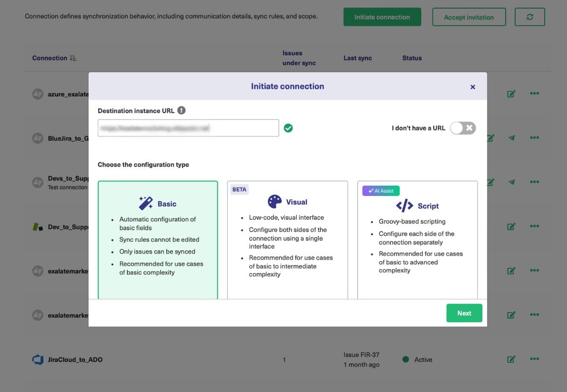Open the three-dot menu for JiraCloud_to_ADO
Screen dimensions: 567x392
point(534,359)
